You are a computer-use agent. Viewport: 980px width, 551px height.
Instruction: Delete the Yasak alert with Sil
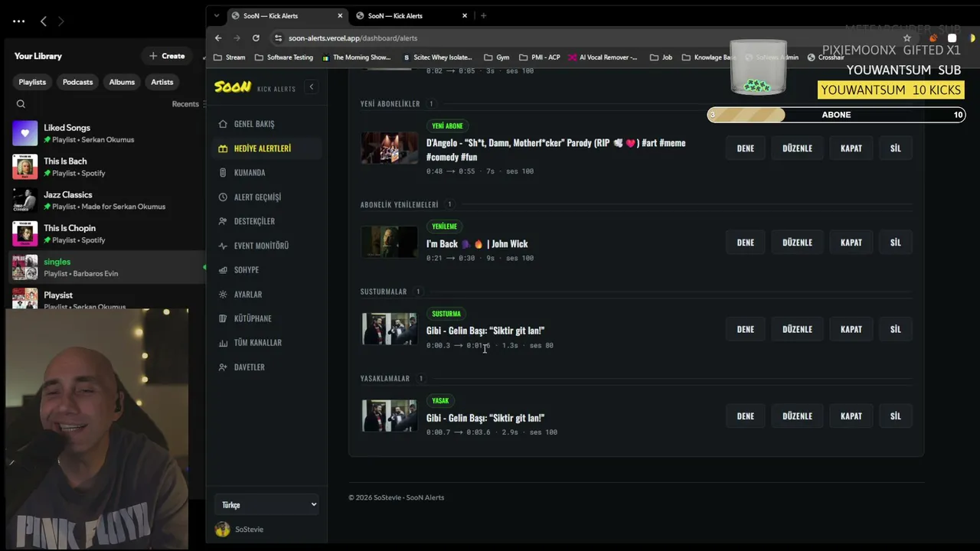click(x=896, y=416)
